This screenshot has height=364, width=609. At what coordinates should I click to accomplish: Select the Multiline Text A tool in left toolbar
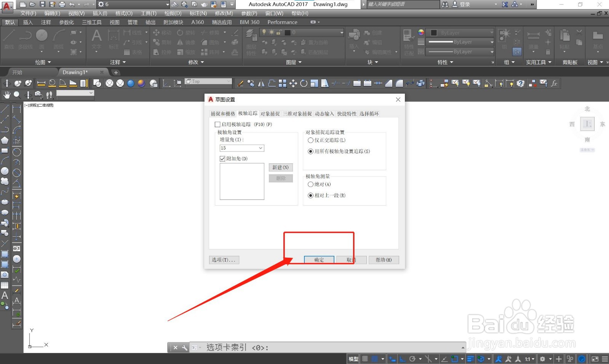point(5,295)
